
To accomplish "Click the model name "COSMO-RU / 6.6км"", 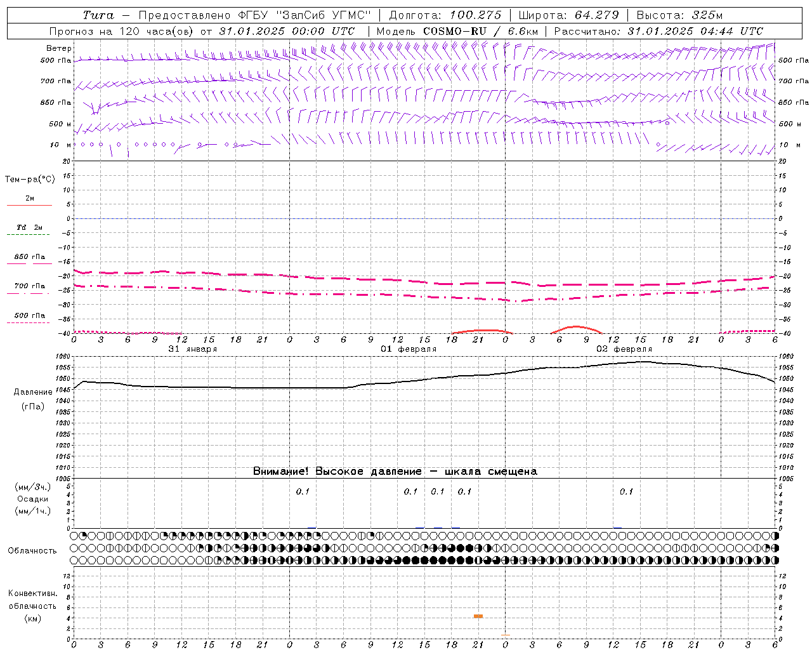I will [x=480, y=31].
